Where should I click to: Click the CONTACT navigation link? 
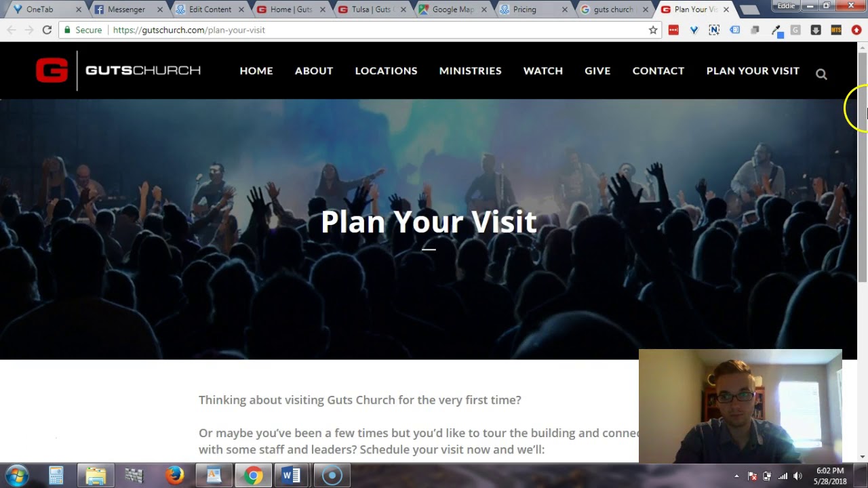[x=658, y=70]
